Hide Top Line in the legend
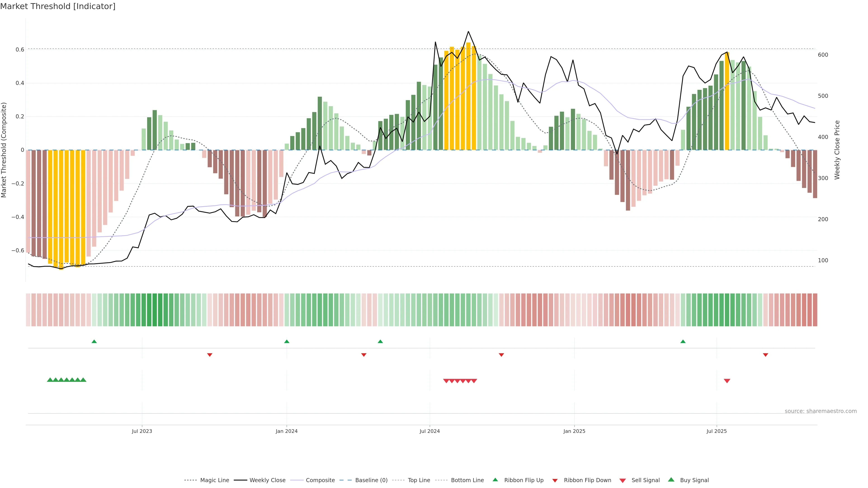The width and height of the screenshot is (868, 488). [419, 480]
